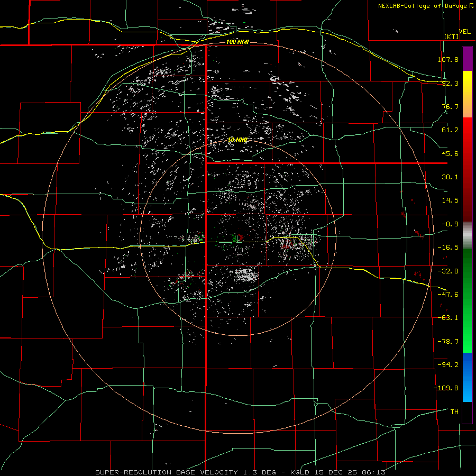Screen dimensions: 476x476
Task: Click the 100 NMI range ring label
Action: (237, 42)
